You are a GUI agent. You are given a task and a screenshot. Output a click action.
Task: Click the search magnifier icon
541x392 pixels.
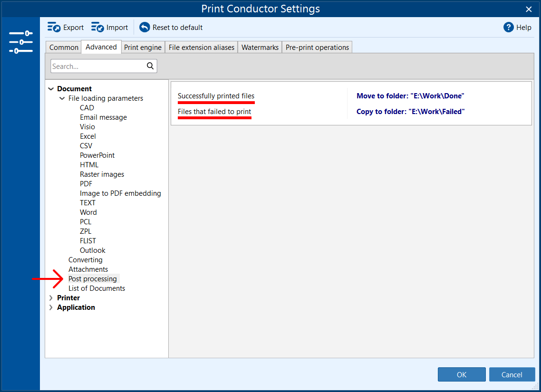coord(150,66)
